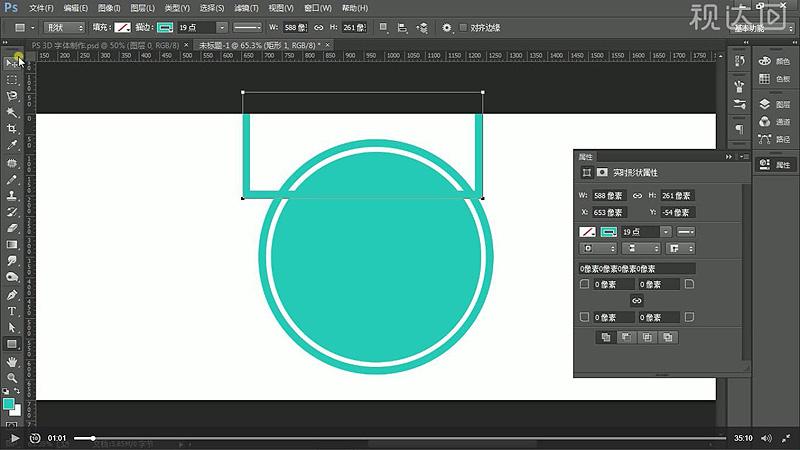Select the Clone Stamp tool
800x450 pixels.
coord(11,195)
